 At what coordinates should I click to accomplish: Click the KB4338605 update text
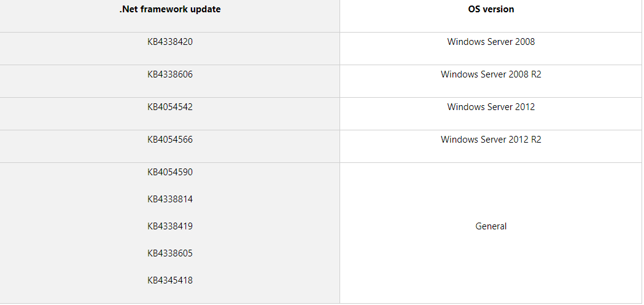click(170, 253)
